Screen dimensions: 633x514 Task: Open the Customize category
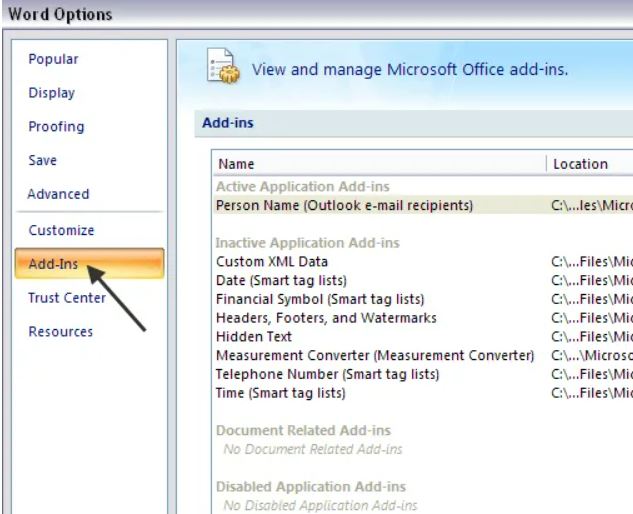pos(61,230)
